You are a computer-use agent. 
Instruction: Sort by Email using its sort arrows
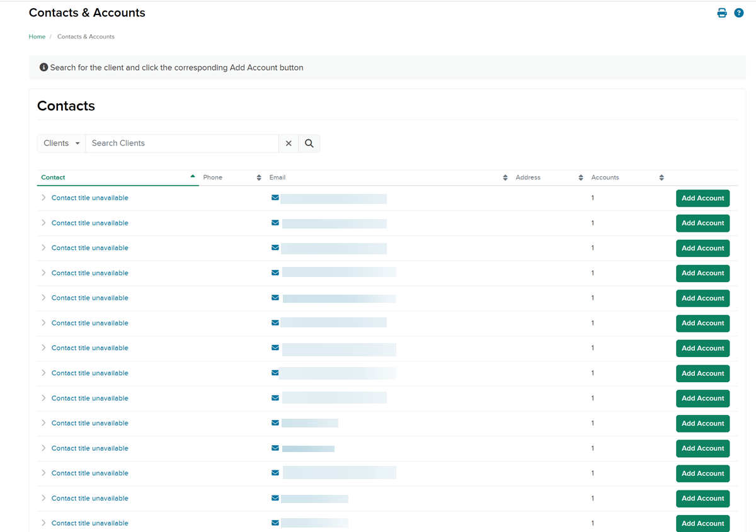pyautogui.click(x=505, y=178)
